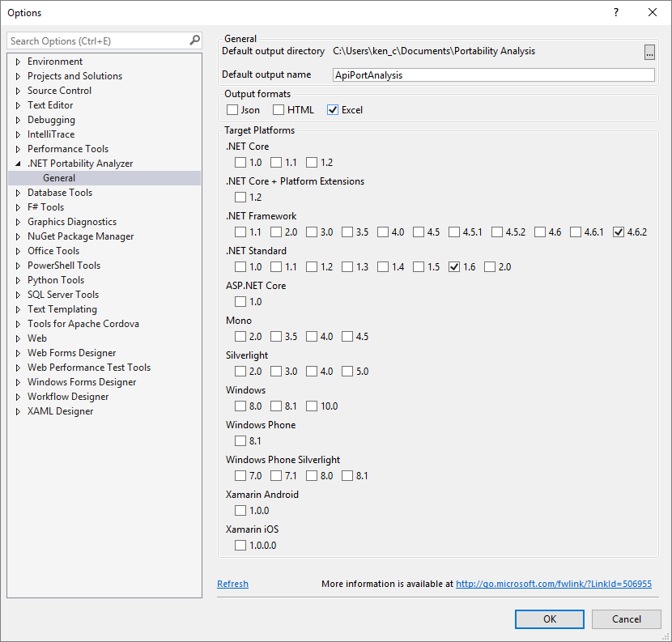Select the Text Editor category
Screen dimensions: 672x642
50,105
